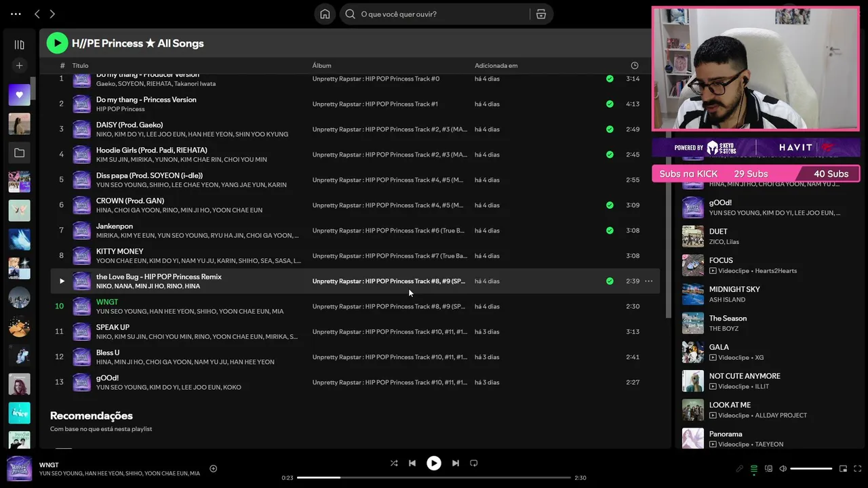Skip to previous track

tap(412, 463)
